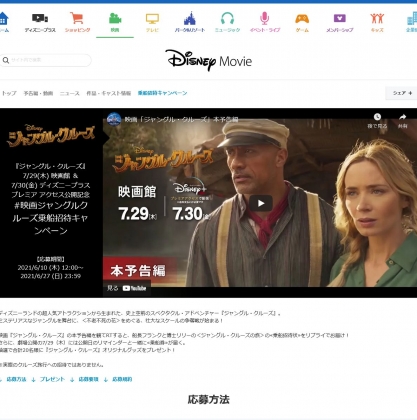417x420 pixels.
Task: Open the Membership purple card icon
Action: (x=340, y=18)
